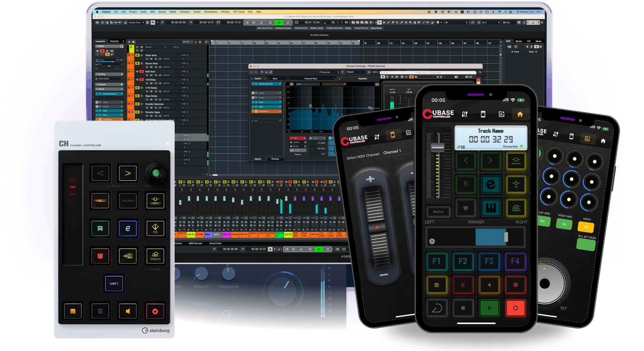Open Cross-Over automation mode dropdown in Cubase
The width and height of the screenshot is (644, 351).
136,23
